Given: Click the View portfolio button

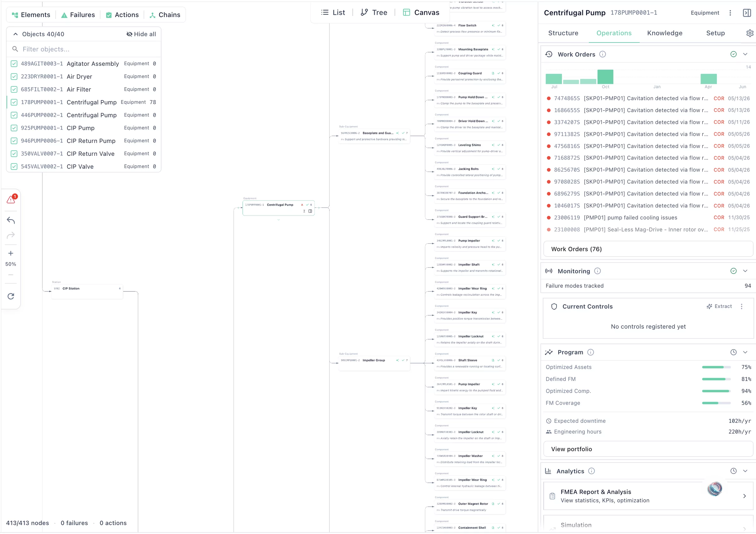Looking at the screenshot, I should pos(648,449).
